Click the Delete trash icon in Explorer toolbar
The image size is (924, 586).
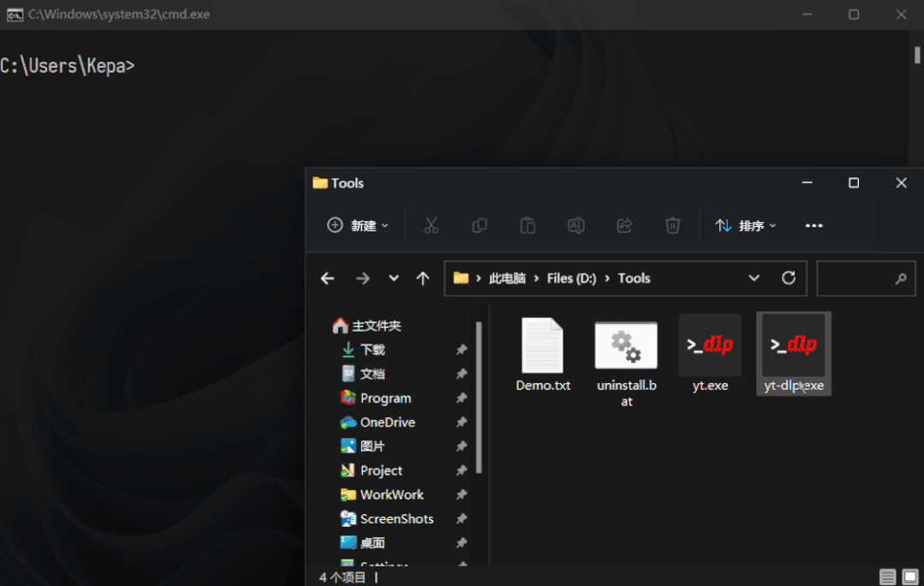click(x=673, y=225)
